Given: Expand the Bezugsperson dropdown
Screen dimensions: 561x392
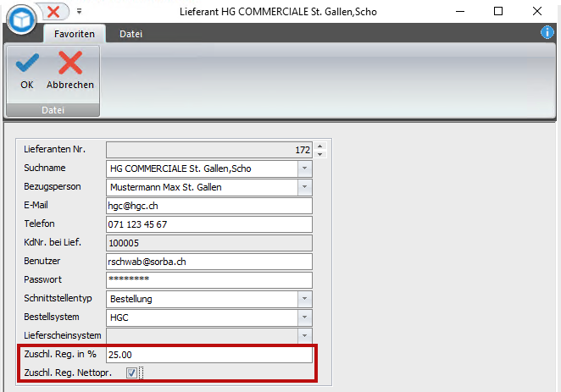Looking at the screenshot, I should [304, 187].
